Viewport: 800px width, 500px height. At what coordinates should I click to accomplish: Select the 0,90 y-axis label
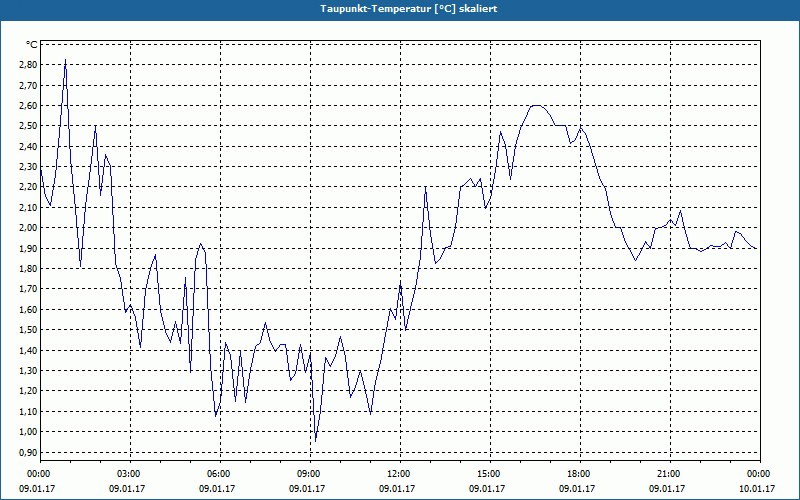point(29,453)
